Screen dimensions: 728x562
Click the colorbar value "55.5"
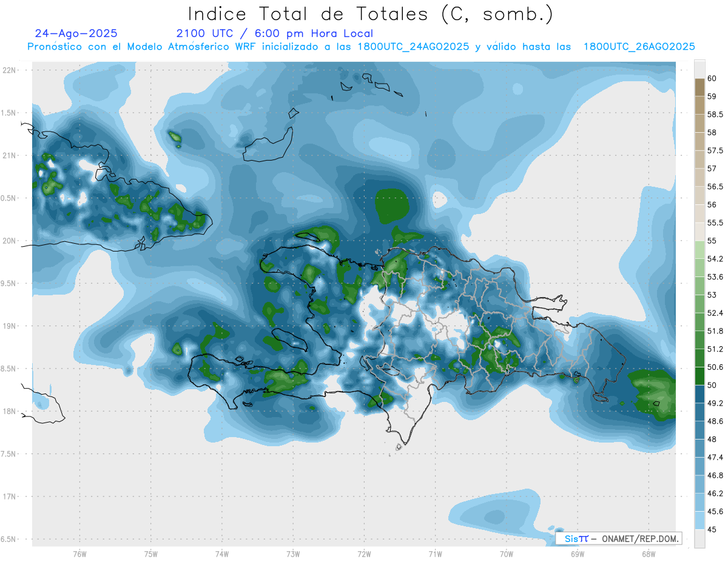point(715,222)
